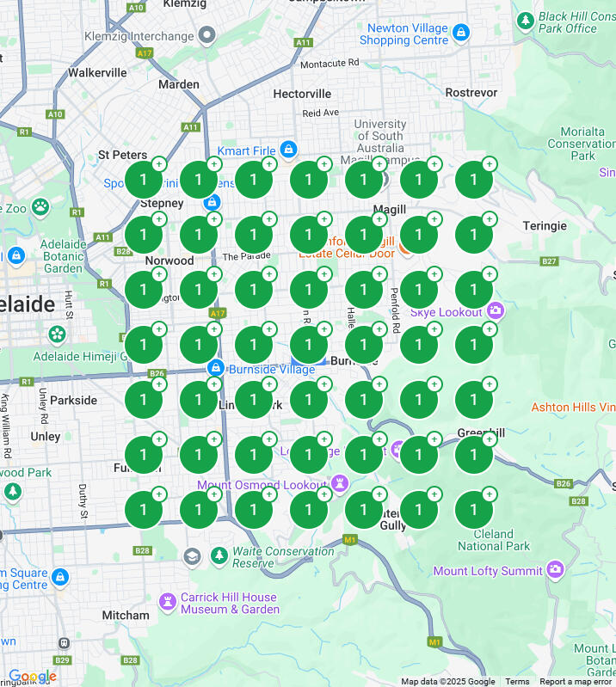Click the Report a map error link

point(576,681)
